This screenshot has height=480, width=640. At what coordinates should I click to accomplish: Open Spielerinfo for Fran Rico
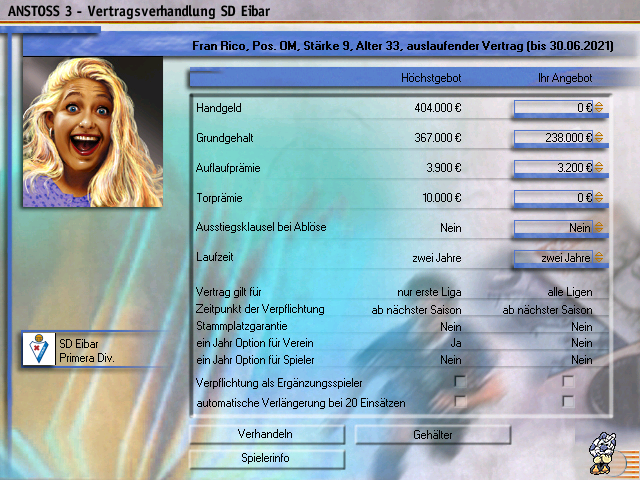(x=267, y=458)
